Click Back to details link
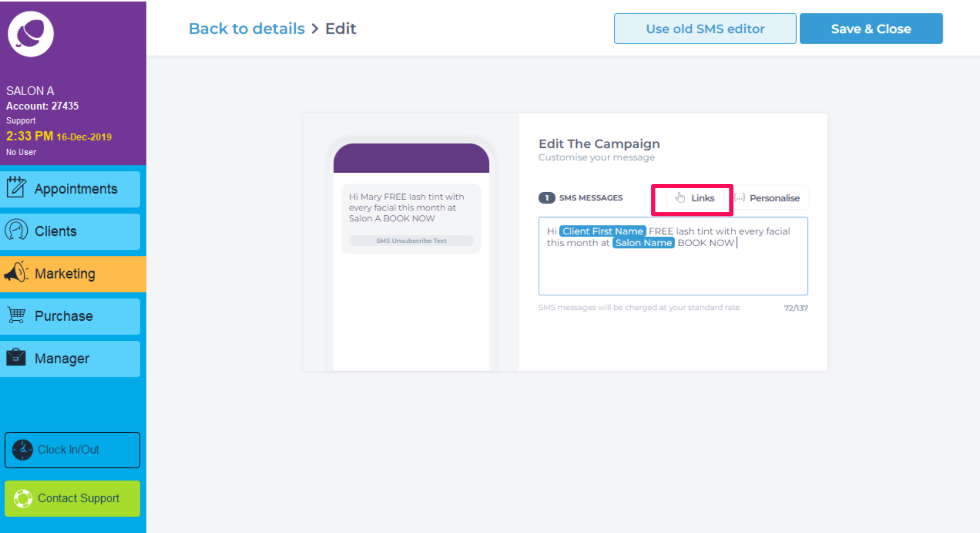The width and height of the screenshot is (980, 533). (x=247, y=28)
